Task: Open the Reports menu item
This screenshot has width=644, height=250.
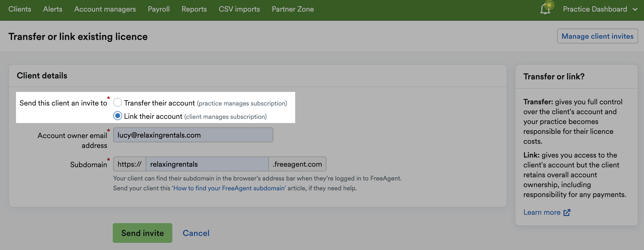Action: [194, 9]
